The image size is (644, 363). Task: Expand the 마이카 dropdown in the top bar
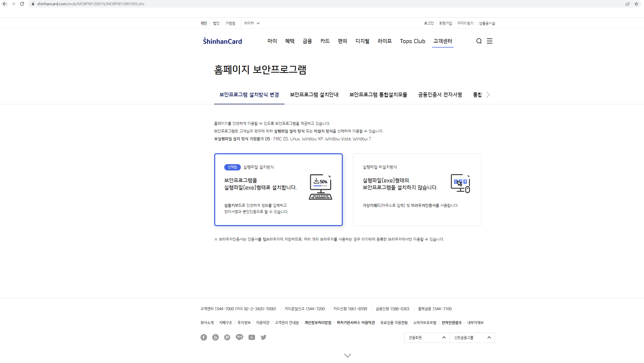tap(251, 23)
